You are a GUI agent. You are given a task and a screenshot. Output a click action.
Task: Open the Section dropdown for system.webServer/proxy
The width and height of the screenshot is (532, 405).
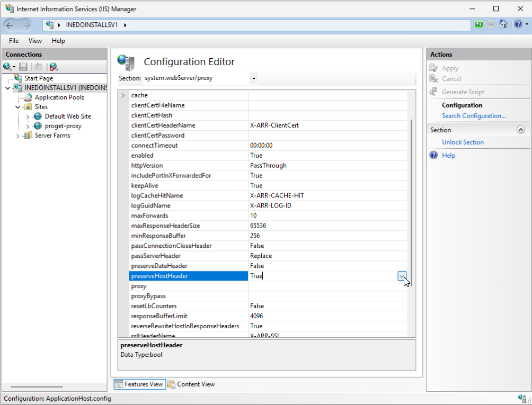pyautogui.click(x=254, y=78)
